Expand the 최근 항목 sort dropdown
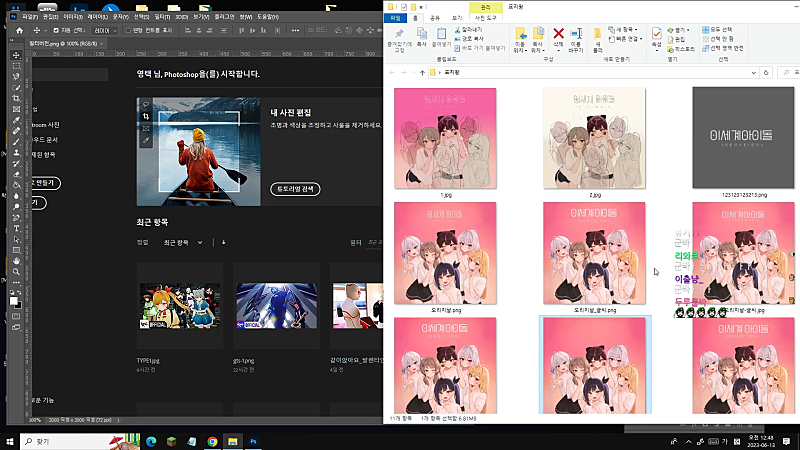This screenshot has height=450, width=800. click(x=184, y=242)
